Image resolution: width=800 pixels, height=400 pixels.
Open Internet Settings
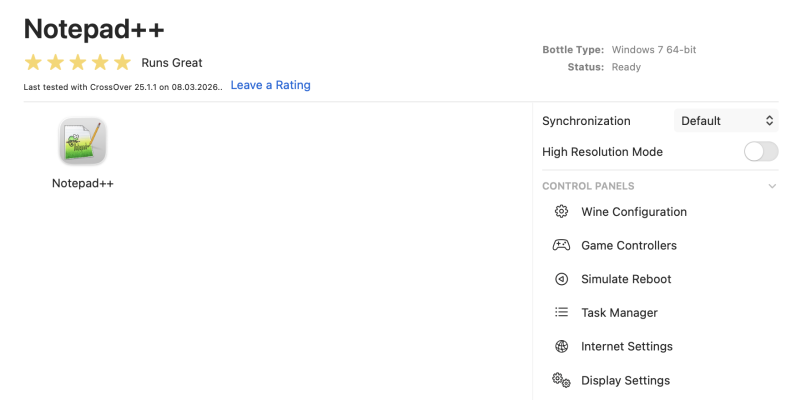[627, 346]
